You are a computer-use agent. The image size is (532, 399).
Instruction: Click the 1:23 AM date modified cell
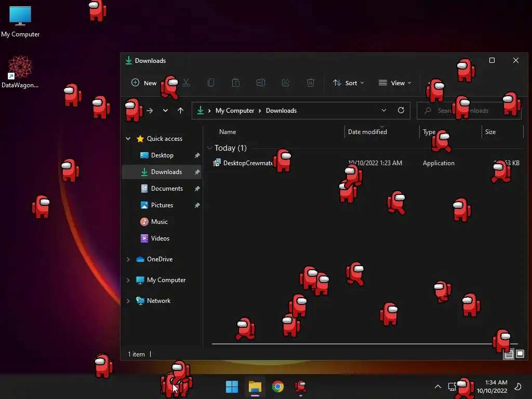(x=375, y=163)
